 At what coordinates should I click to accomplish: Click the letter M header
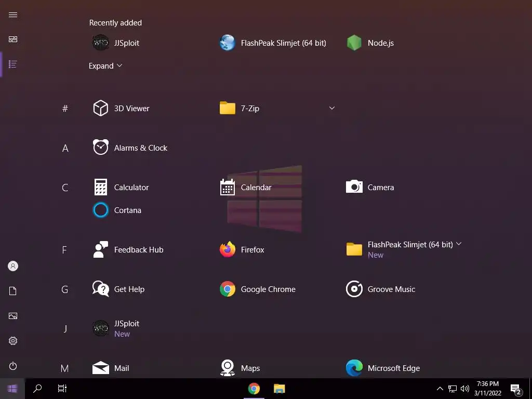click(x=64, y=368)
